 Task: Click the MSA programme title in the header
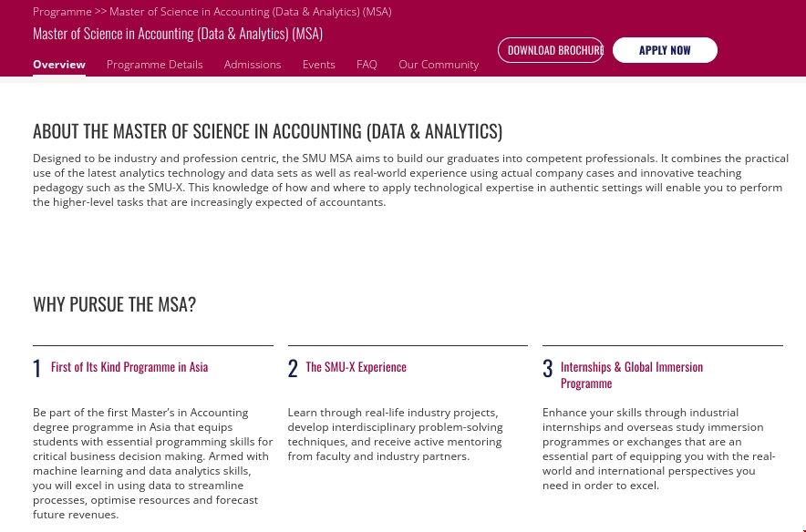(178, 34)
